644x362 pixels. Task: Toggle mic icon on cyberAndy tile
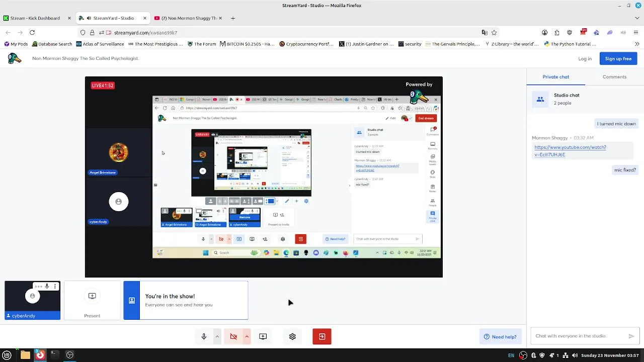pyautogui.click(x=47, y=287)
